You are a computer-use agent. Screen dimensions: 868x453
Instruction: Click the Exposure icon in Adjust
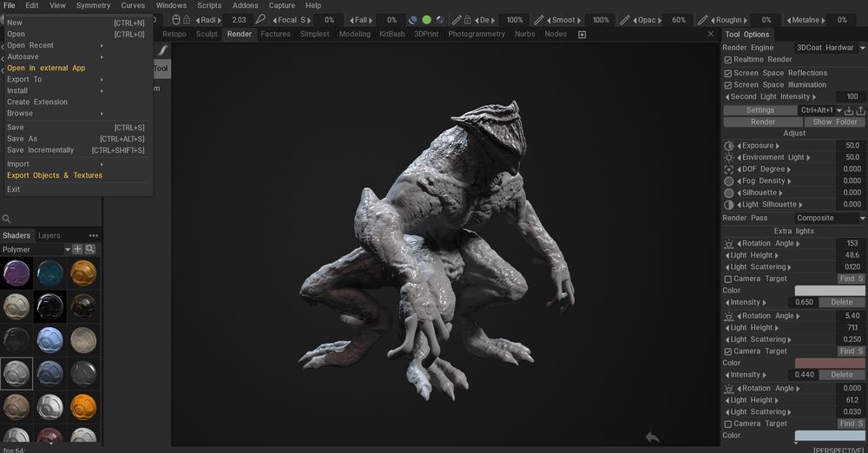point(728,146)
